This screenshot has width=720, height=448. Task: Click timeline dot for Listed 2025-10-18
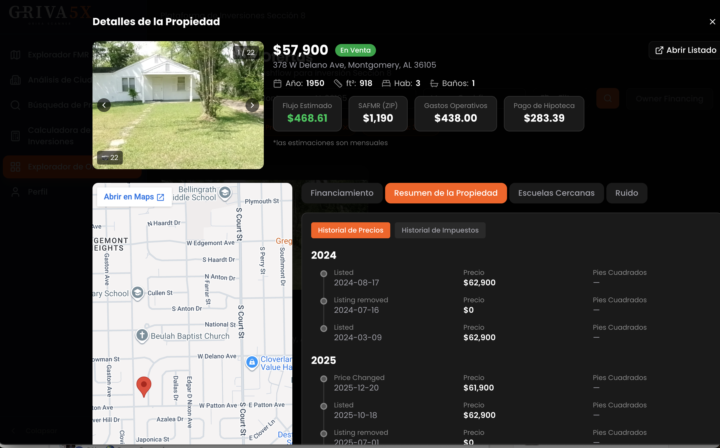[x=324, y=406]
